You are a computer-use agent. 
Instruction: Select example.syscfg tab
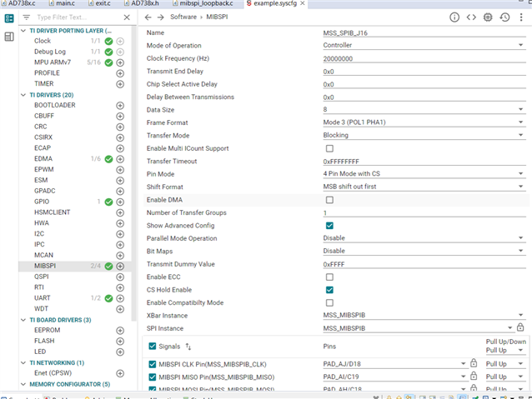click(275, 3)
